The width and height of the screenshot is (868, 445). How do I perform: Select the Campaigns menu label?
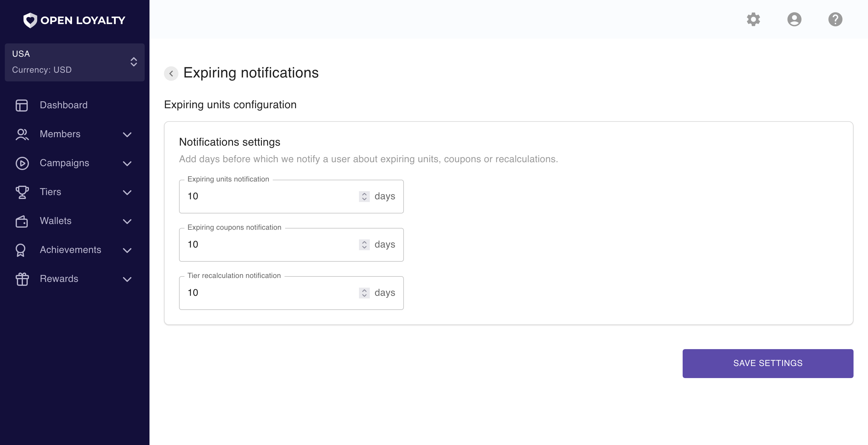coord(64,163)
